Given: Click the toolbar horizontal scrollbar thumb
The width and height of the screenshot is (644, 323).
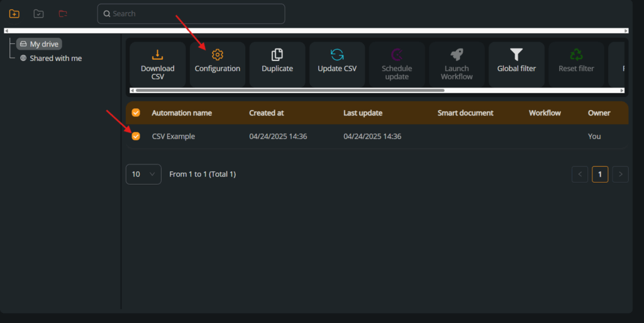Looking at the screenshot, I should [x=290, y=91].
